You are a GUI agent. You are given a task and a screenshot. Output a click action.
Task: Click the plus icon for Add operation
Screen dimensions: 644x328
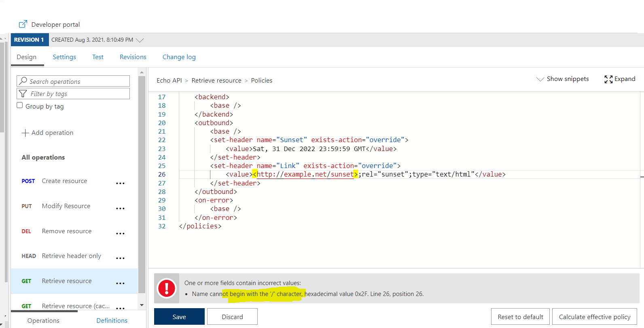tap(25, 133)
